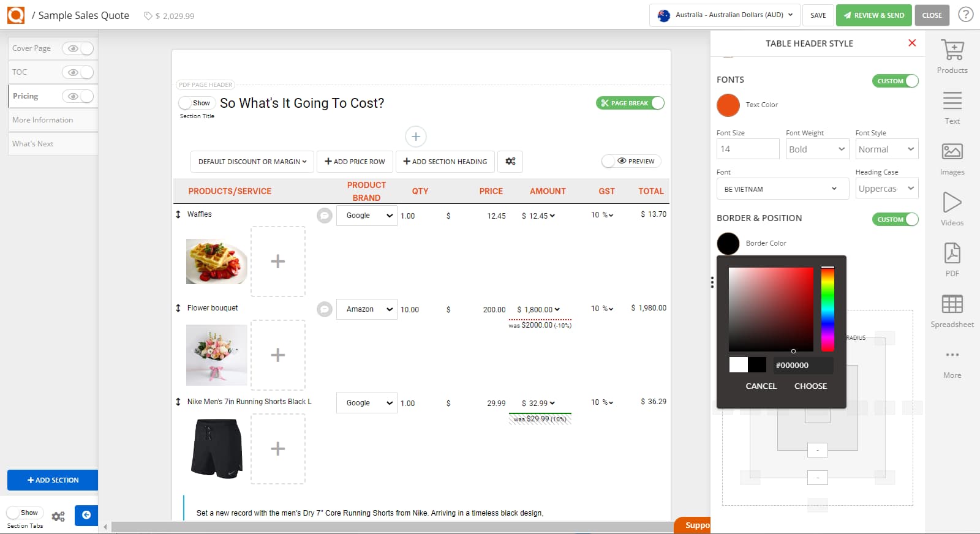
Task: Select the More Information section
Action: pyautogui.click(x=43, y=120)
